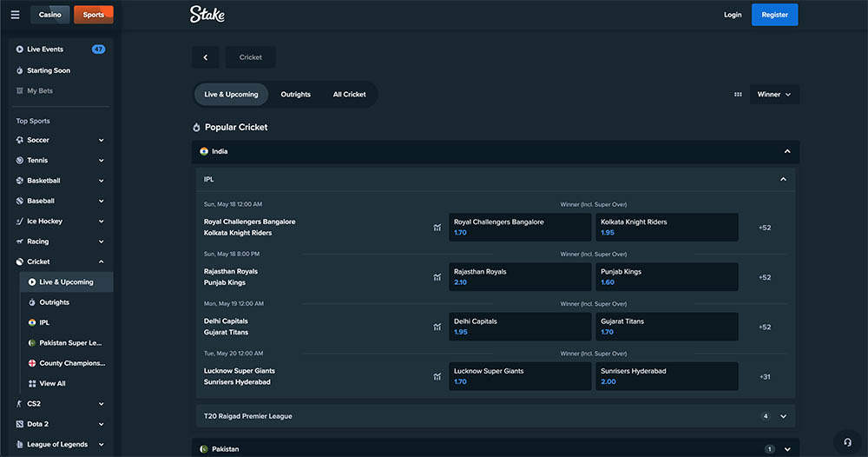Collapse the India section
This screenshot has height=457, width=868.
787,151
